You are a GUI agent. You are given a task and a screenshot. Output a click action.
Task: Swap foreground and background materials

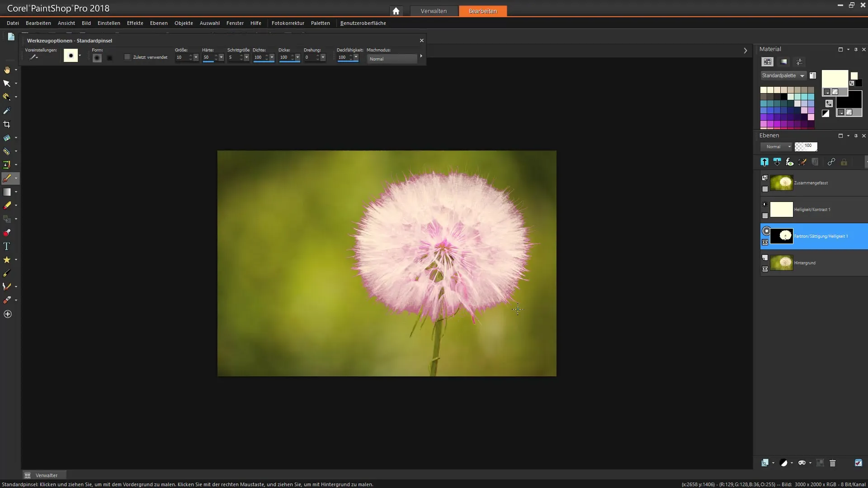(x=829, y=103)
